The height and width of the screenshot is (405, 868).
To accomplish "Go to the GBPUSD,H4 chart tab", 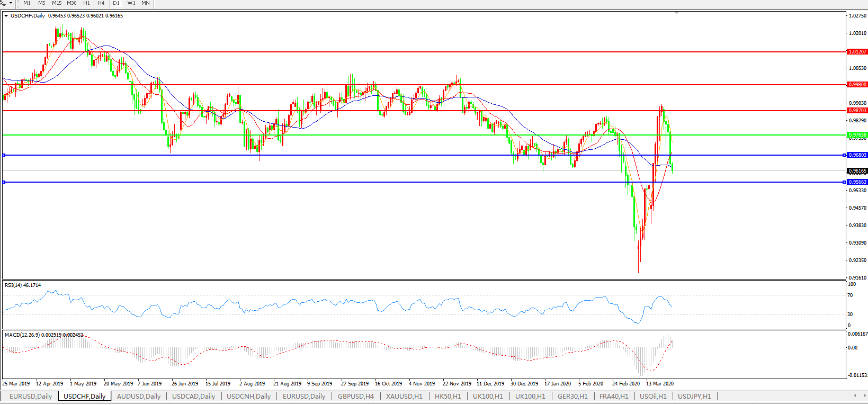I will 356,397.
